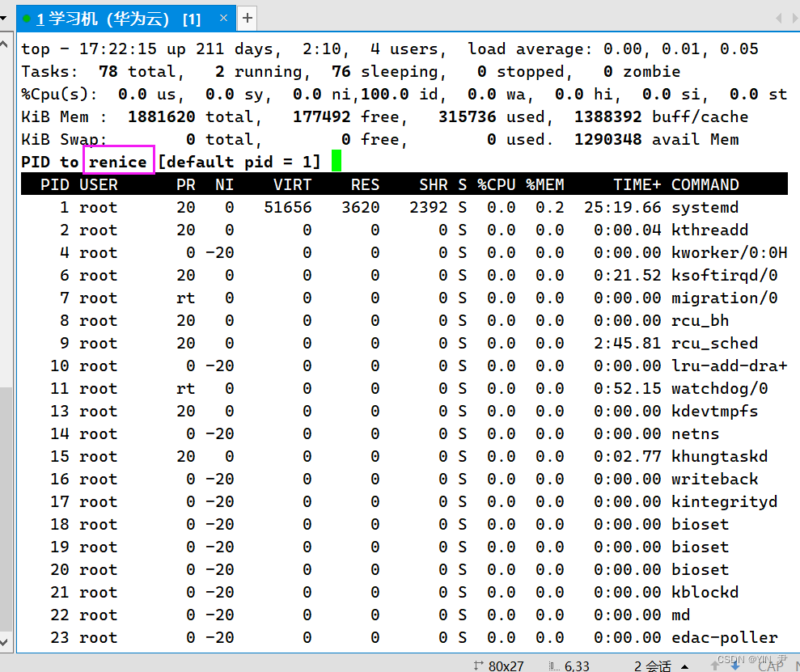Click the 3620 RES value
Screen dimensions: 800x672
(361, 208)
